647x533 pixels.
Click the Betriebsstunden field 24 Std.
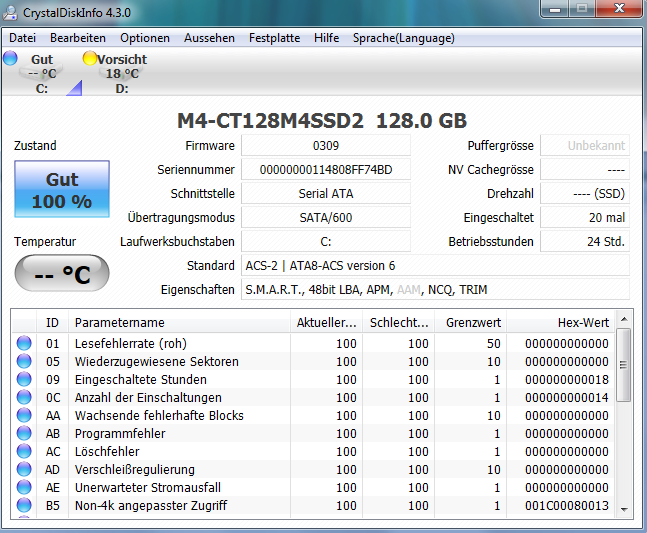pyautogui.click(x=585, y=241)
